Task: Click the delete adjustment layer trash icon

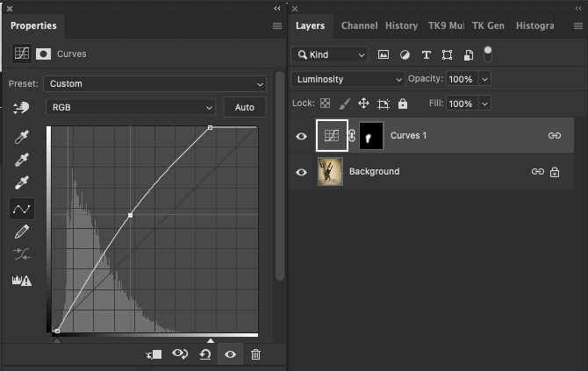Action: click(x=255, y=354)
